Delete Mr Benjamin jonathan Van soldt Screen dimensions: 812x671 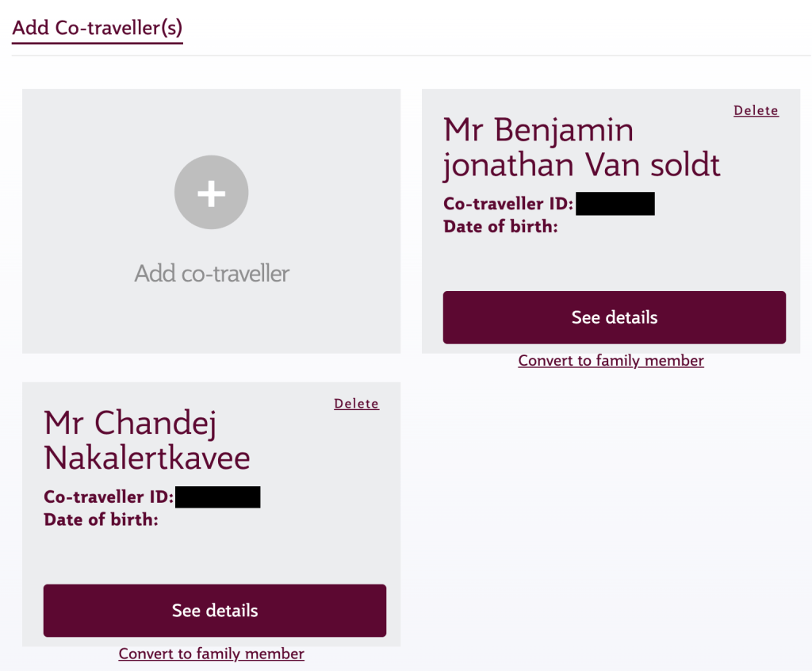point(756,111)
